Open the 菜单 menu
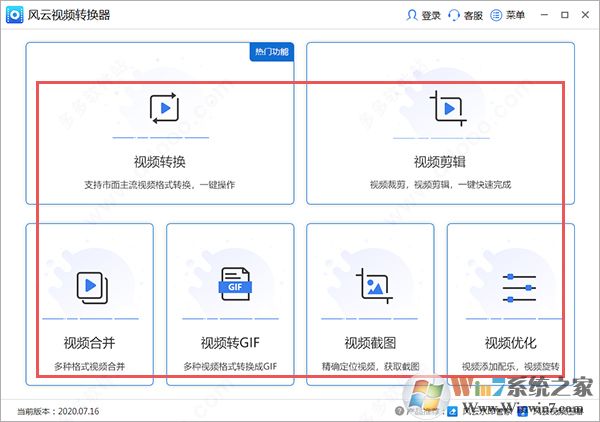Viewport: 600px width, 422px height. [x=507, y=15]
